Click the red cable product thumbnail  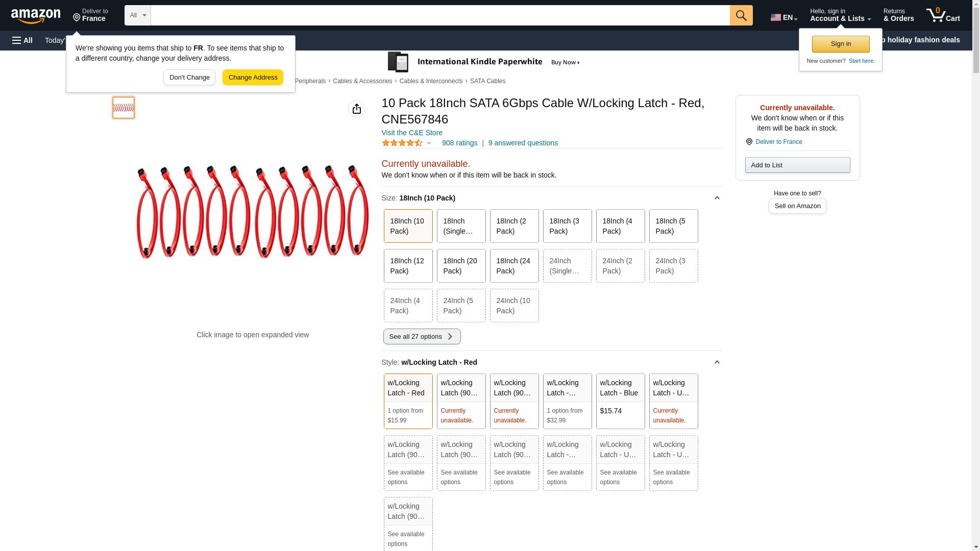(x=124, y=108)
